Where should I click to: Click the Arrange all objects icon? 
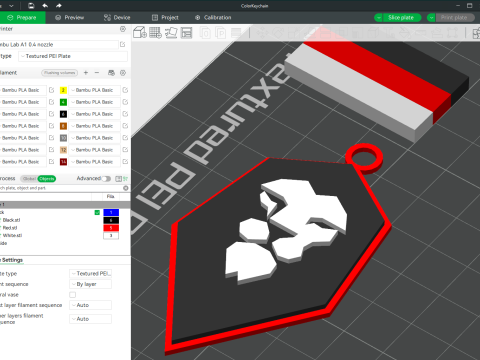pyautogui.click(x=187, y=33)
